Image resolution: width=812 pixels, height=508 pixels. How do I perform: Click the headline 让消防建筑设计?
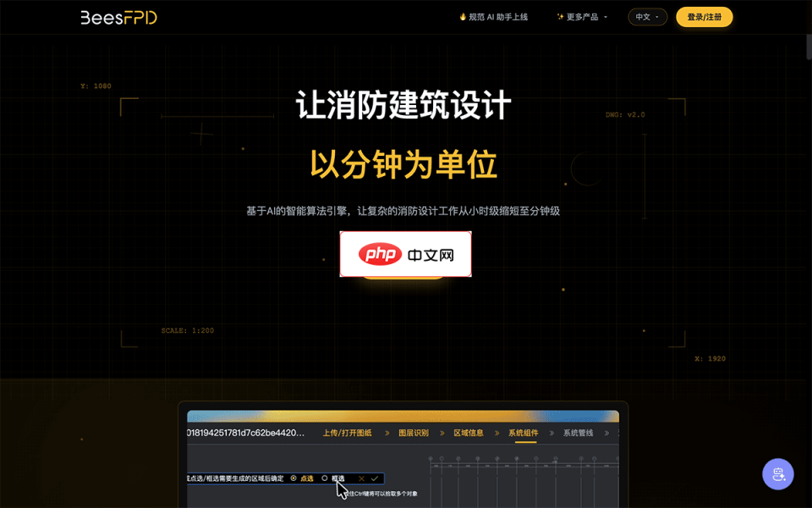coord(403,105)
